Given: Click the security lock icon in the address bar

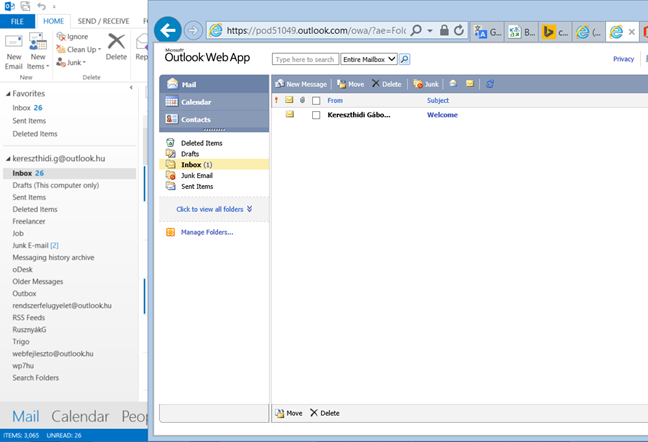Looking at the screenshot, I should tap(444, 30).
